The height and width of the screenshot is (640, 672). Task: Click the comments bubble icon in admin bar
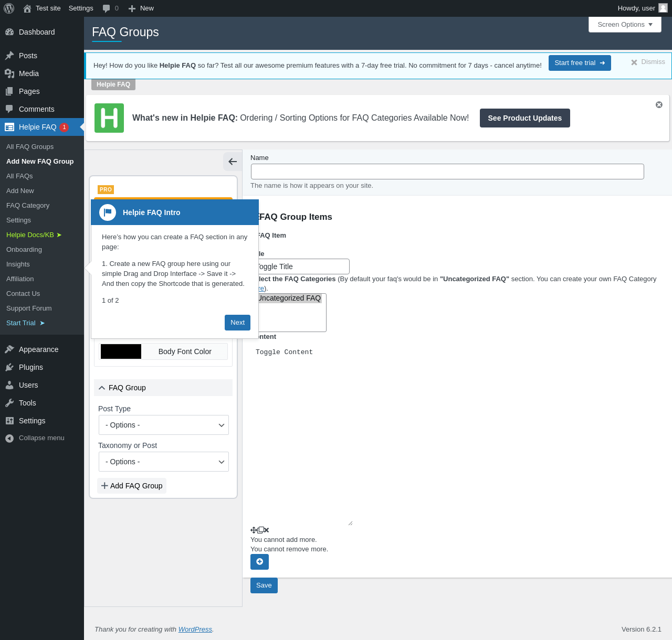click(106, 8)
